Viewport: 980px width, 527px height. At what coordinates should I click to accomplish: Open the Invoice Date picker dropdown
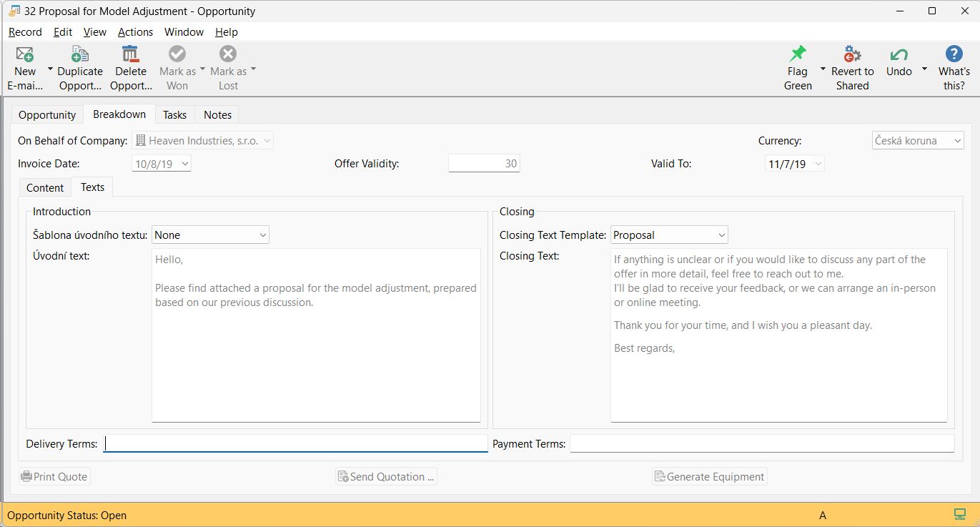coord(185,164)
